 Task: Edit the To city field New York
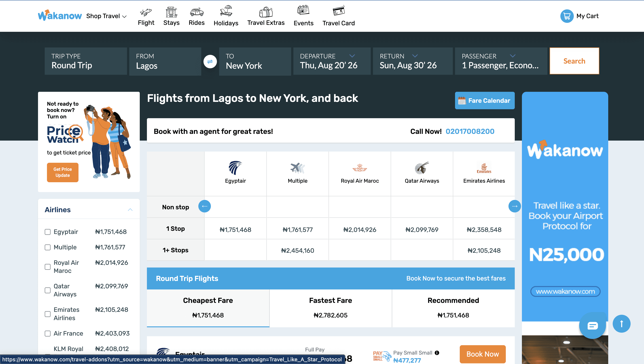click(255, 61)
